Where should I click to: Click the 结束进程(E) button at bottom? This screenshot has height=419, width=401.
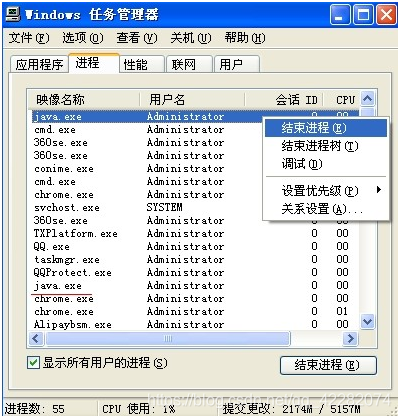[x=328, y=365]
